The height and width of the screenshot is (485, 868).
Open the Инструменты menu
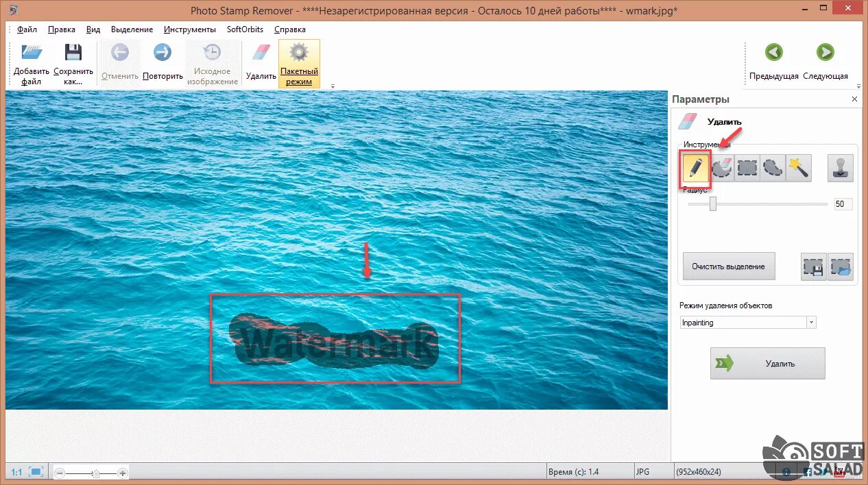pyautogui.click(x=190, y=29)
